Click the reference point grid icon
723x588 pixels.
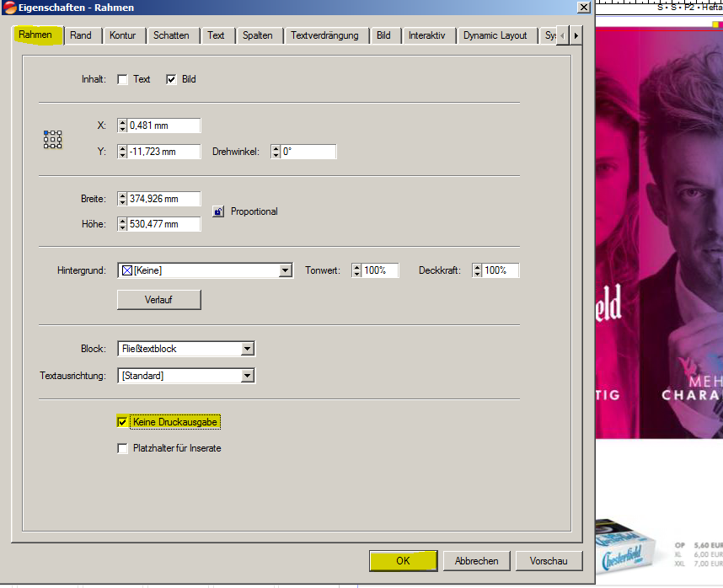pos(52,139)
